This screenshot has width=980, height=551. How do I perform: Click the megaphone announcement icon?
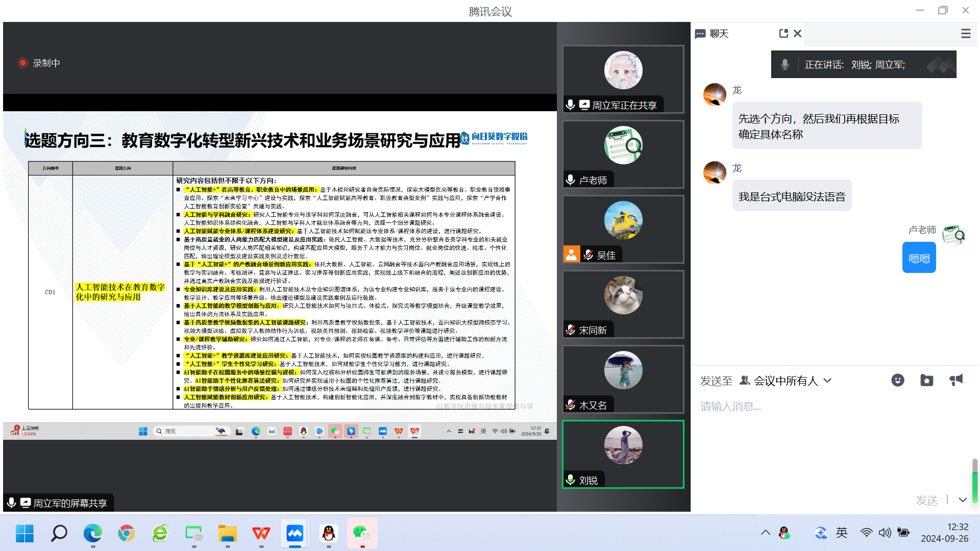956,380
